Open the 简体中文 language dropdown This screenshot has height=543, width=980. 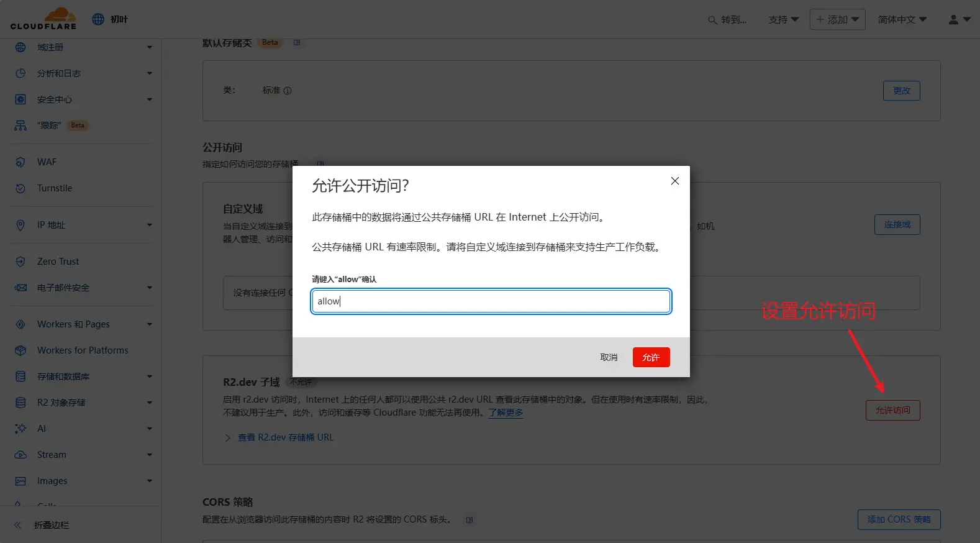(x=902, y=20)
